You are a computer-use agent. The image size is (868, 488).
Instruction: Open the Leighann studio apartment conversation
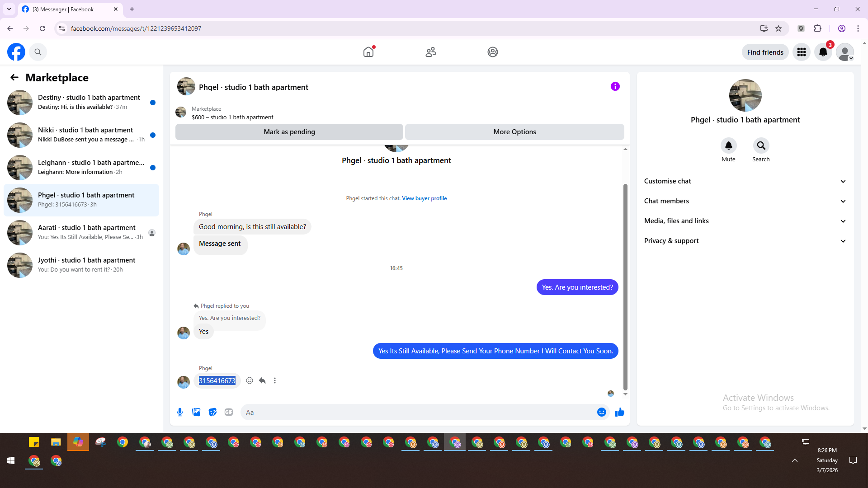tap(81, 168)
